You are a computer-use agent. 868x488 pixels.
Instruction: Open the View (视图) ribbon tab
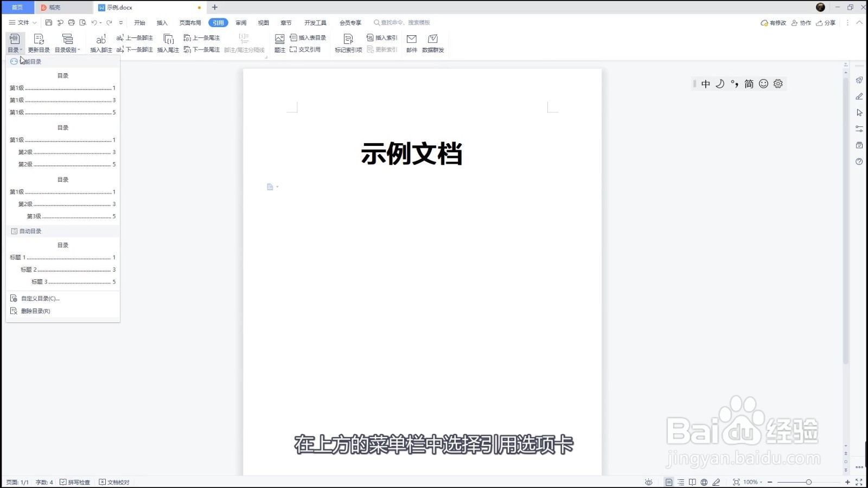click(x=263, y=23)
